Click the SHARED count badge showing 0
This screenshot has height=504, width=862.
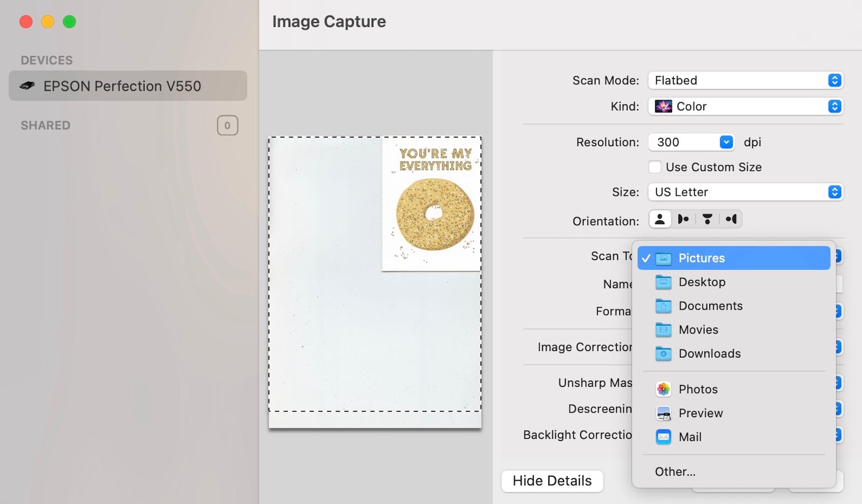point(227,125)
